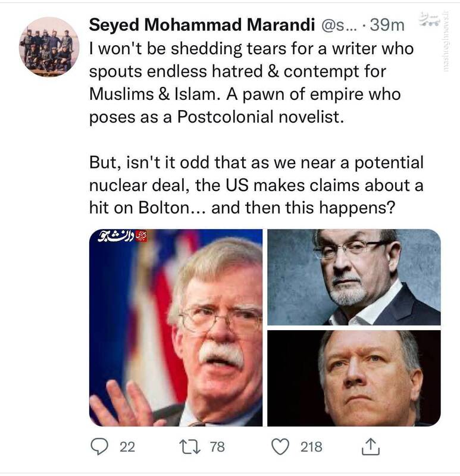
Task: Open the 39m timestamp link
Action: (x=387, y=25)
